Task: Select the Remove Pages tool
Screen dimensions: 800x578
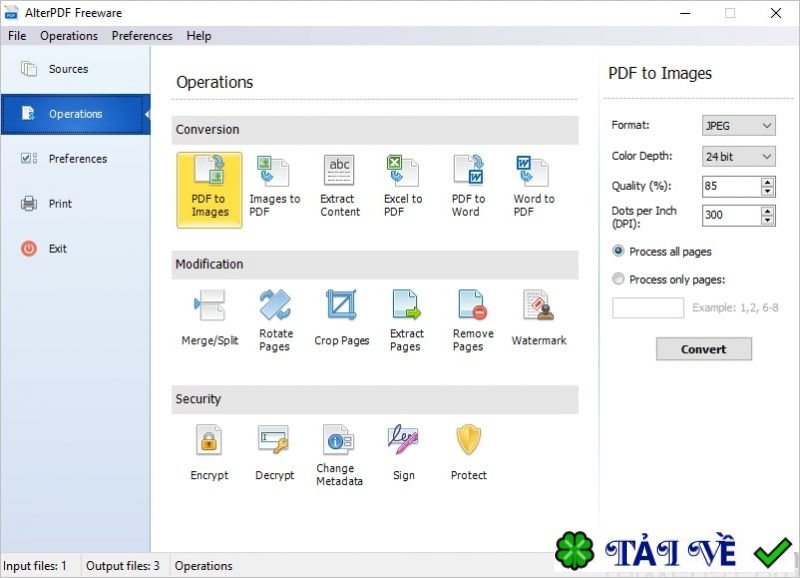Action: [x=472, y=321]
